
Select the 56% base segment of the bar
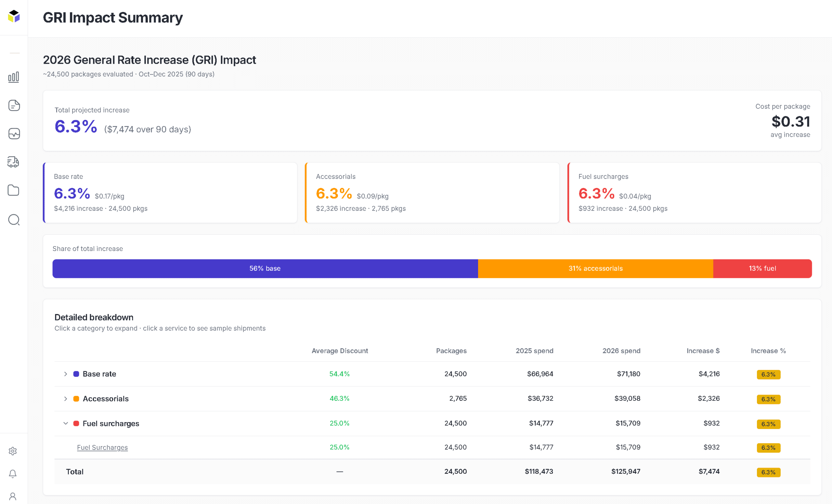[x=265, y=269]
